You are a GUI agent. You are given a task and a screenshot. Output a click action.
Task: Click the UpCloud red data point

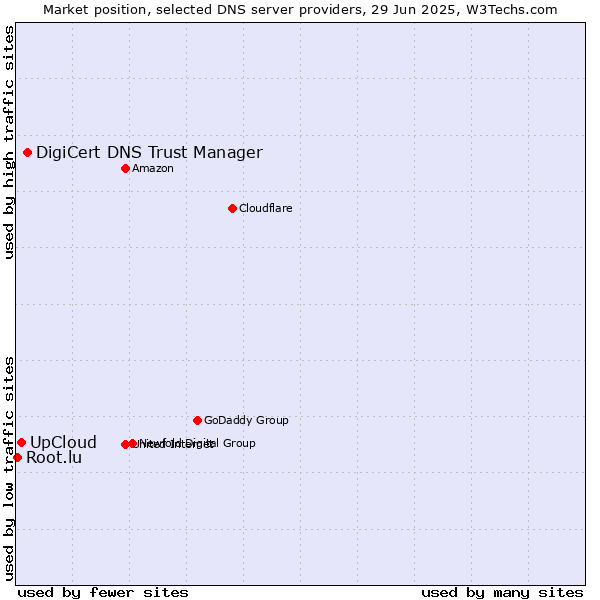[21, 443]
